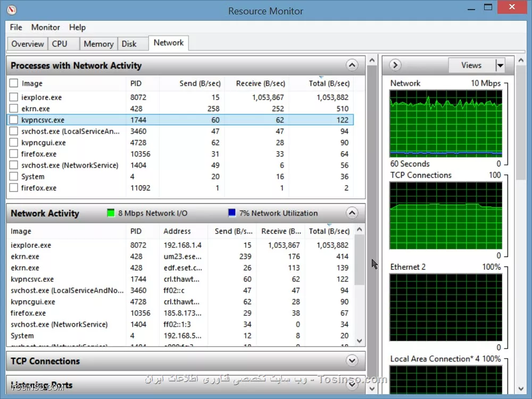532x399 pixels.
Task: Sort Network Activity by Image column
Action: pos(67,231)
